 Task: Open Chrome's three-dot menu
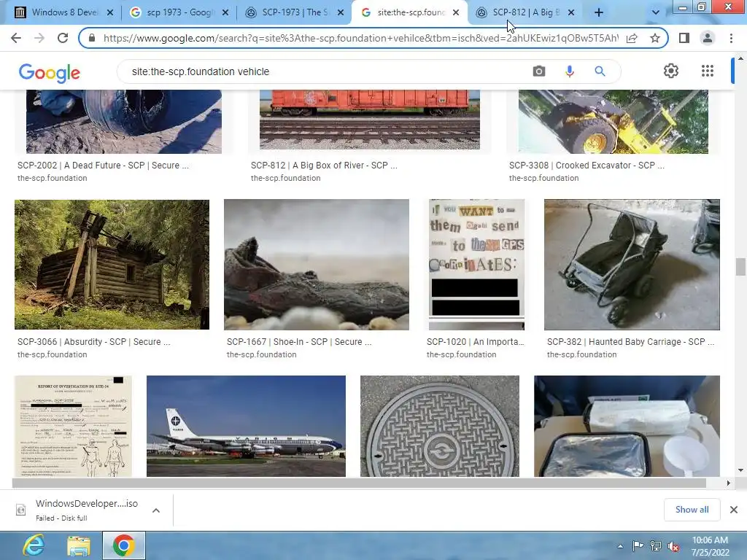pos(731,38)
